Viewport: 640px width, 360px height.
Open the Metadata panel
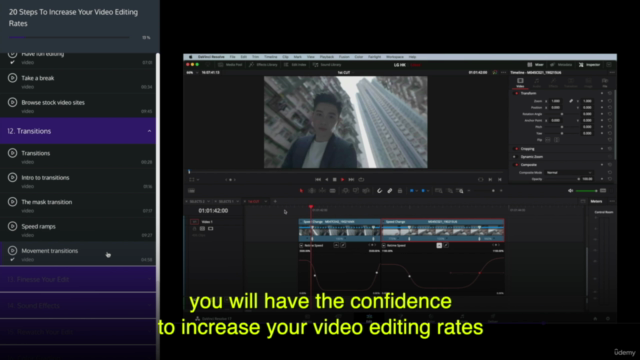(561, 64)
